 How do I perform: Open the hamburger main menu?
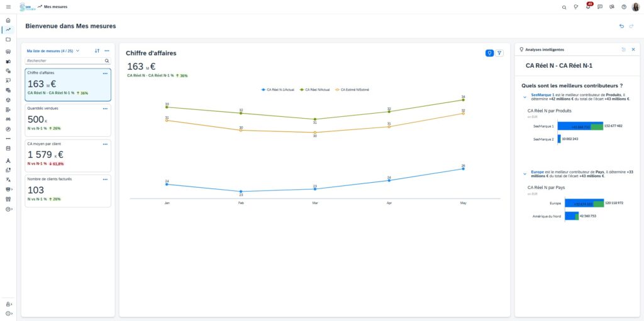click(8, 7)
